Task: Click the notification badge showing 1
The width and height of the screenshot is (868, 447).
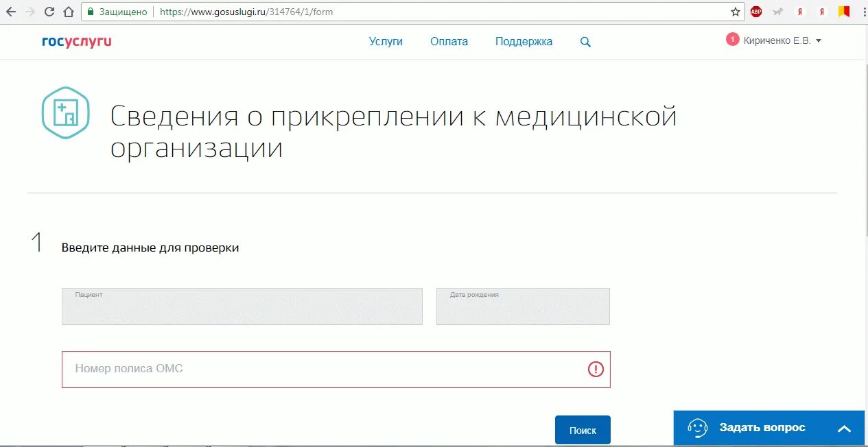Action: tap(732, 40)
